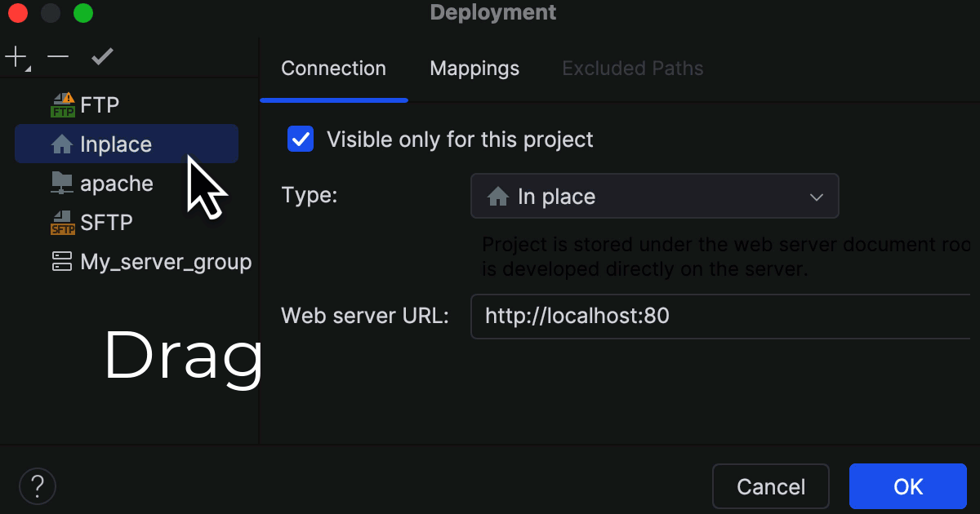Mark server as default with checkmark icon
This screenshot has height=514, width=980.
tap(102, 56)
